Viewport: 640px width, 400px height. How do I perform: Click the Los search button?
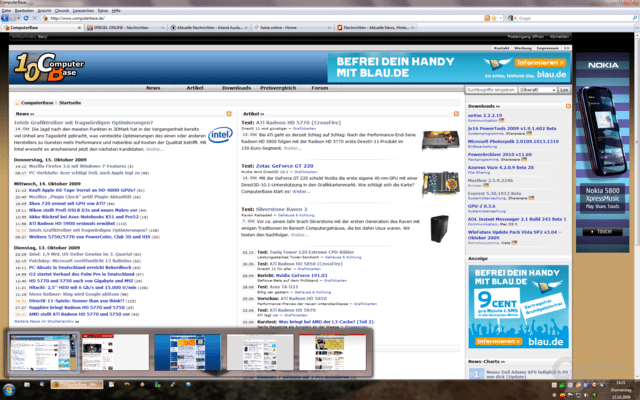click(x=564, y=89)
